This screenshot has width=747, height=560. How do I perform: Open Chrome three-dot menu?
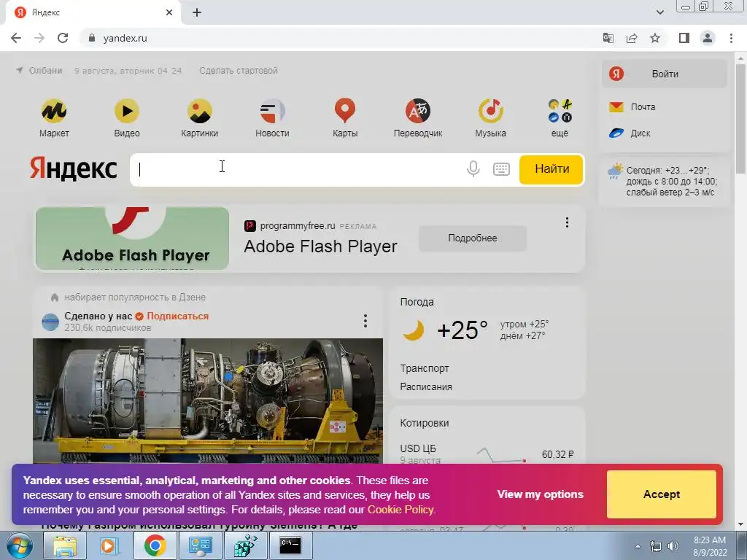tap(731, 38)
